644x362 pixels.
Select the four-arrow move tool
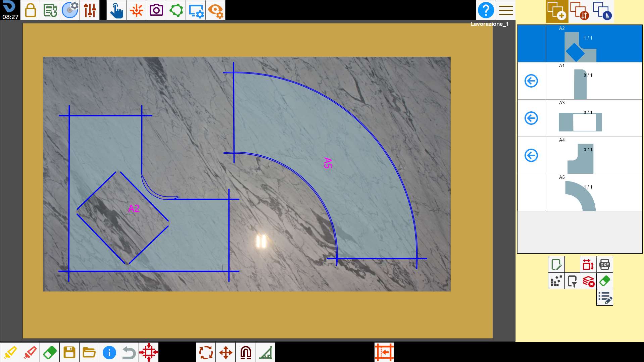coord(226,352)
